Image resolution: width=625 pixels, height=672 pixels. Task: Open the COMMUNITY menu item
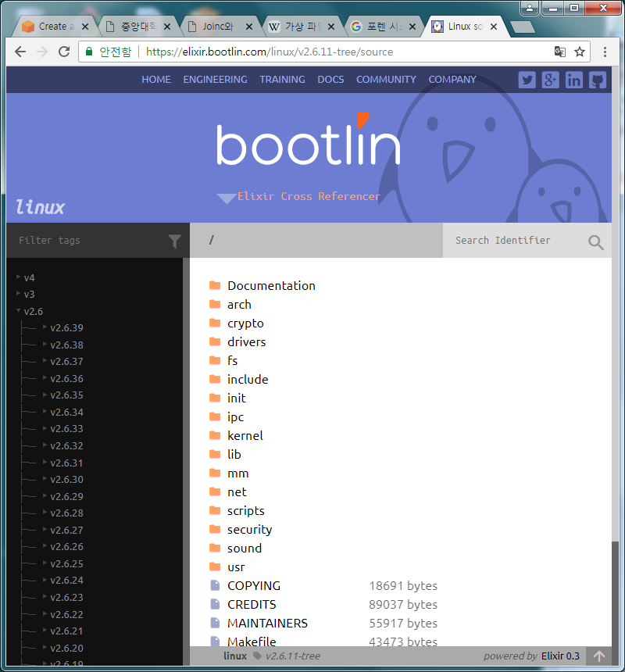click(386, 80)
